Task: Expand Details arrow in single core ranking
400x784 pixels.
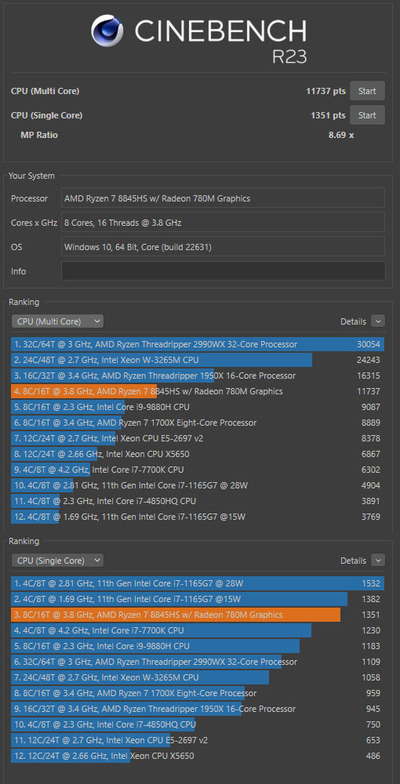Action: coord(378,560)
